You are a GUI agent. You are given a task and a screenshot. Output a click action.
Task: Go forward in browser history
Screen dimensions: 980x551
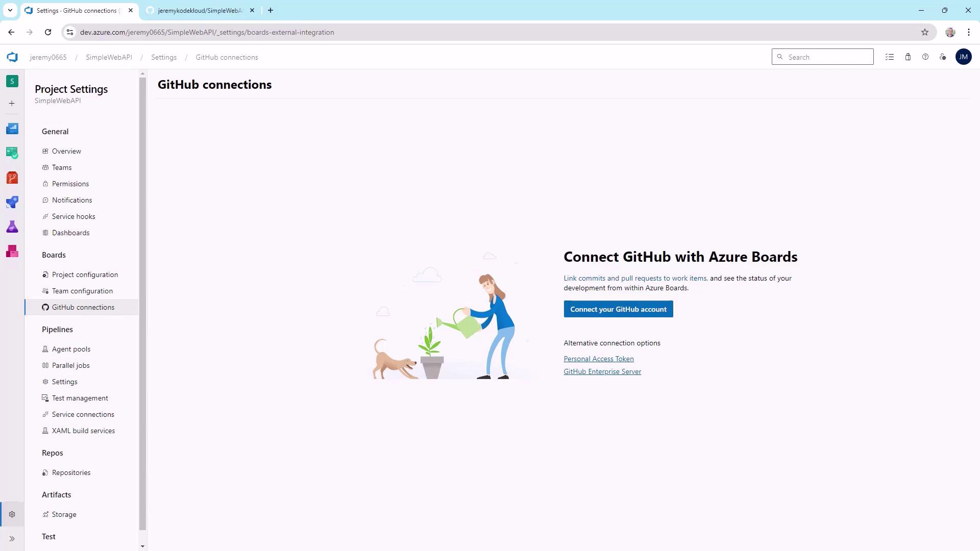tap(30, 32)
